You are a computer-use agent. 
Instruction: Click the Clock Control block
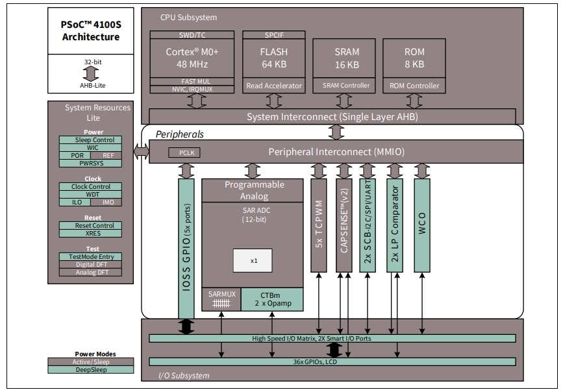coord(90,187)
